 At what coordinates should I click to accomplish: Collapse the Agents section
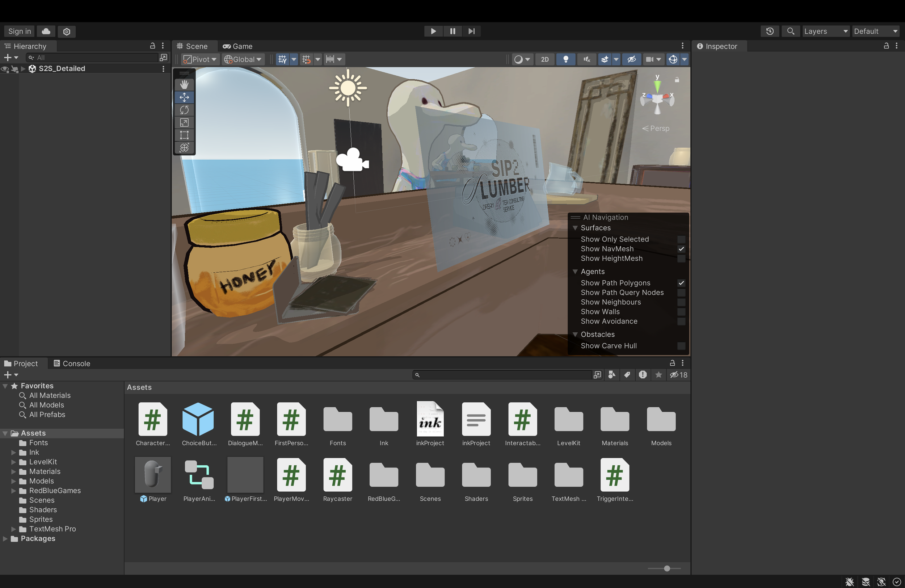point(575,272)
